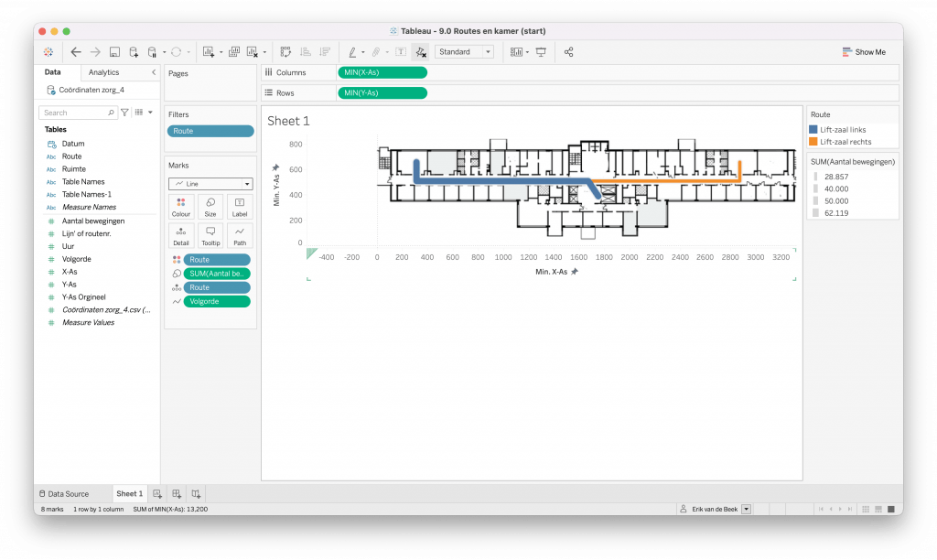
Task: Click the Share workbook icon
Action: click(x=569, y=52)
